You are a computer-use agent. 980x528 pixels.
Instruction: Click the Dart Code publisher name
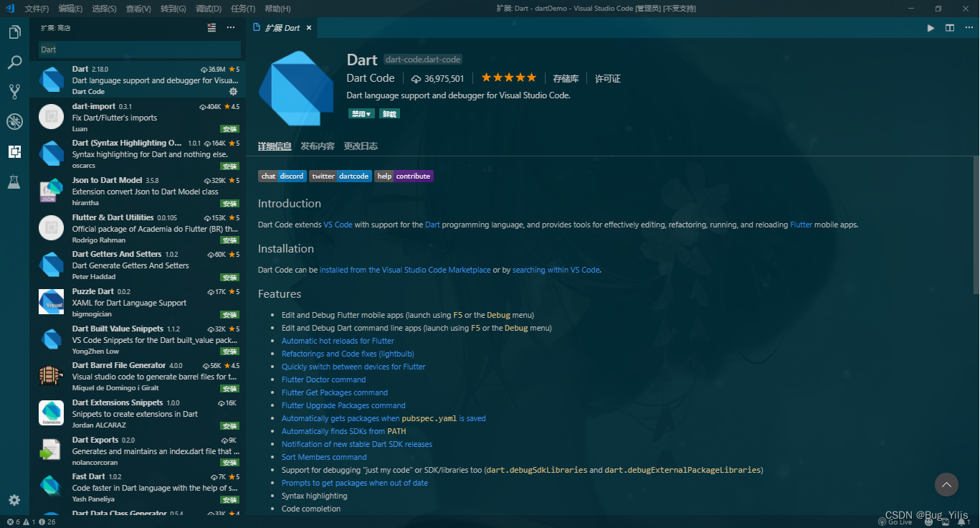(x=371, y=78)
